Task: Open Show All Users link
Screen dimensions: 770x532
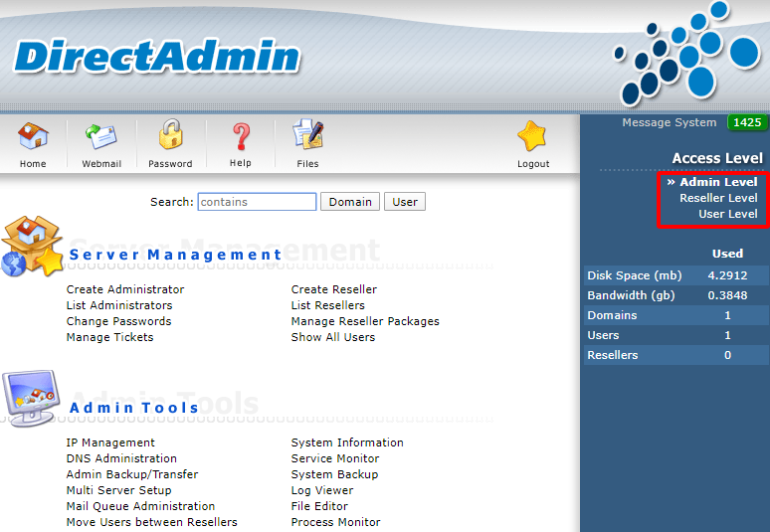Action: 333,337
